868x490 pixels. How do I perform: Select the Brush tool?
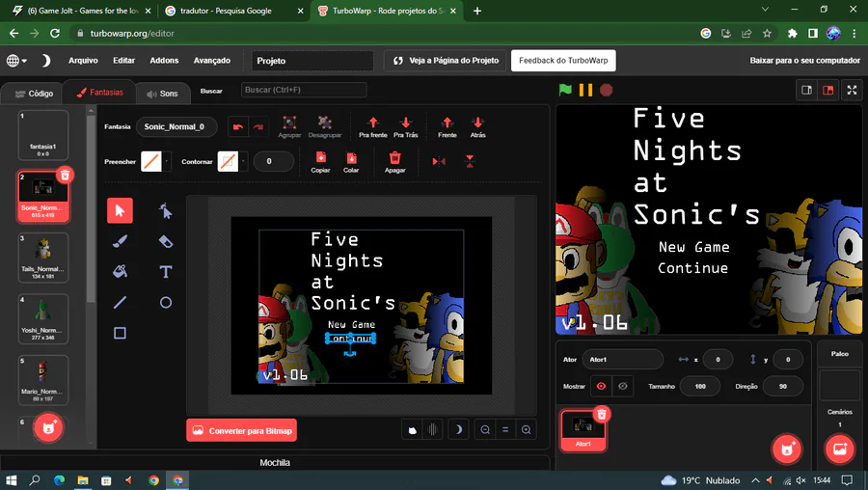click(x=120, y=241)
